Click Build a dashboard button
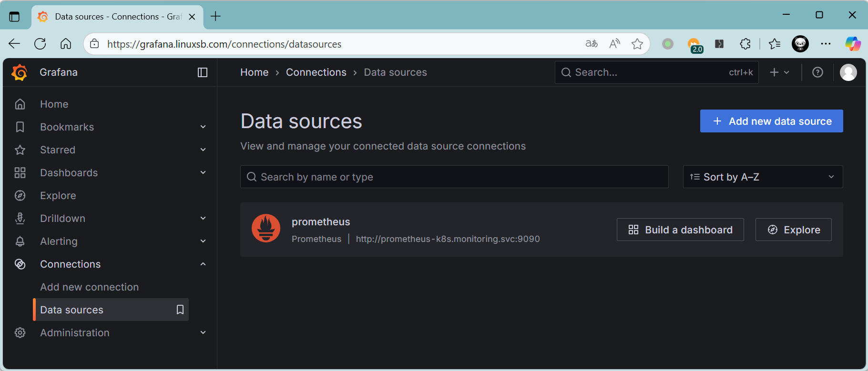This screenshot has height=371, width=868. click(x=680, y=230)
